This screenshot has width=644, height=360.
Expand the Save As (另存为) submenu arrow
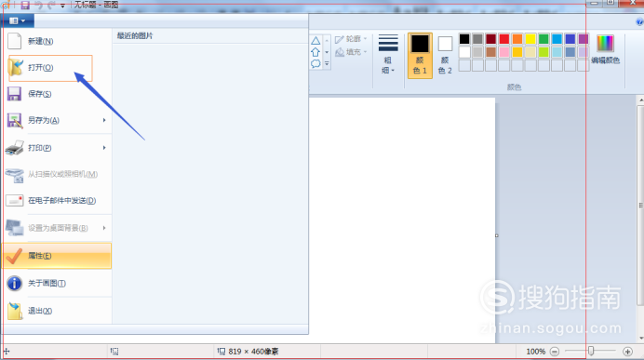point(104,120)
